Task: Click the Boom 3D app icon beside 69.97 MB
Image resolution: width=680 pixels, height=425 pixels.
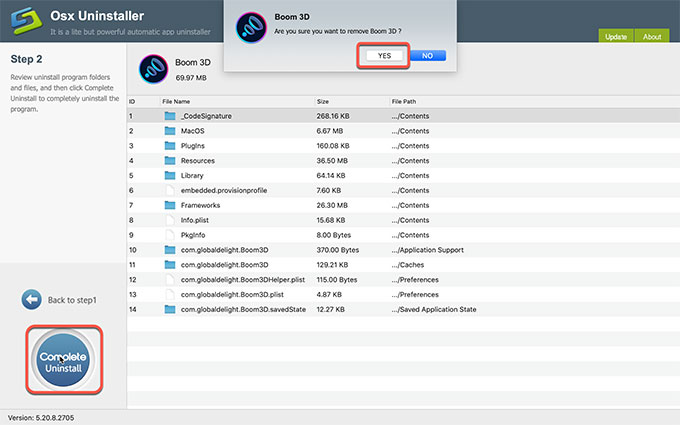Action: (154, 69)
